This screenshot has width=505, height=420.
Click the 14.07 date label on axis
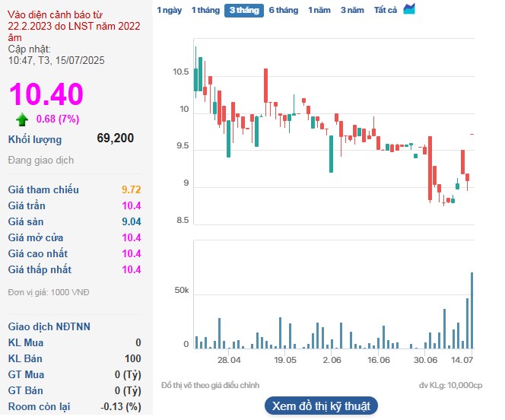point(462,360)
